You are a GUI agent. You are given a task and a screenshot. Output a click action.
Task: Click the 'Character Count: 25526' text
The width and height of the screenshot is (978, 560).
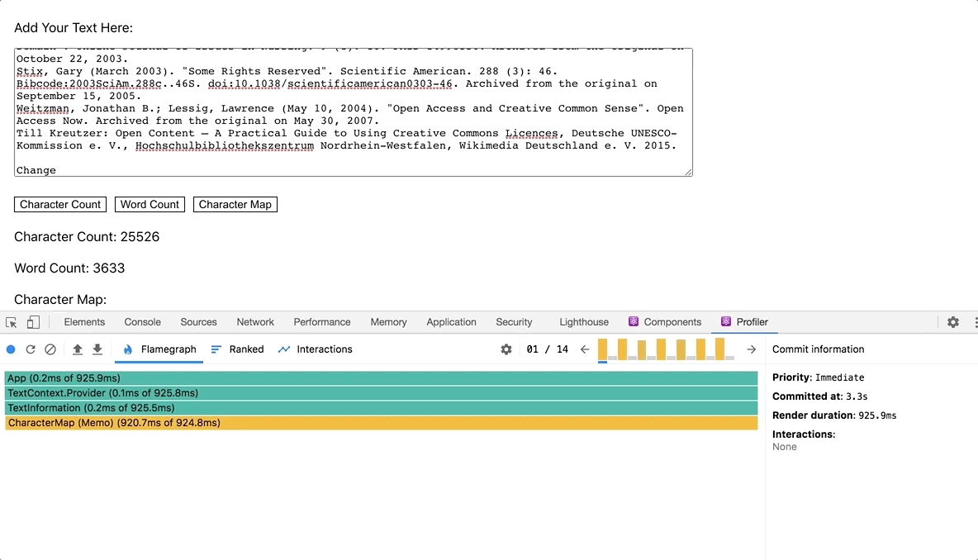click(x=87, y=237)
